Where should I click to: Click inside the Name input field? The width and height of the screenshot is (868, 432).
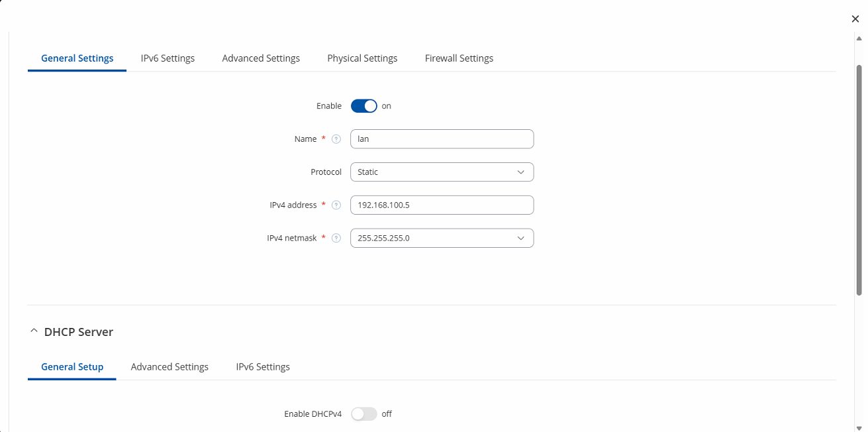(442, 138)
